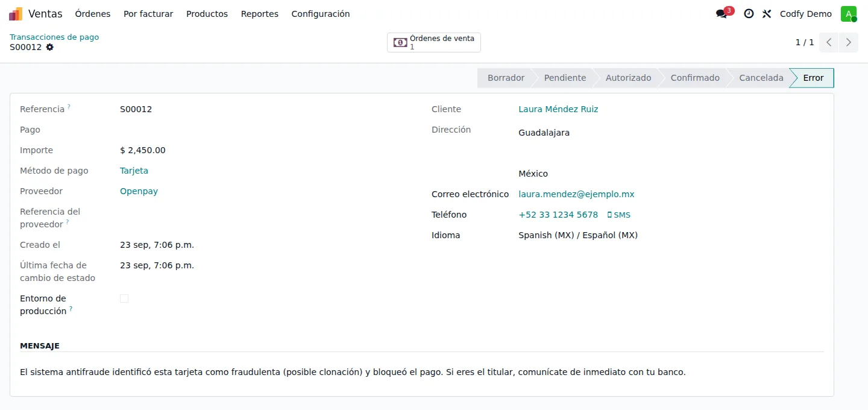
Task: Click the Referencia help question mark
Action: 69,107
